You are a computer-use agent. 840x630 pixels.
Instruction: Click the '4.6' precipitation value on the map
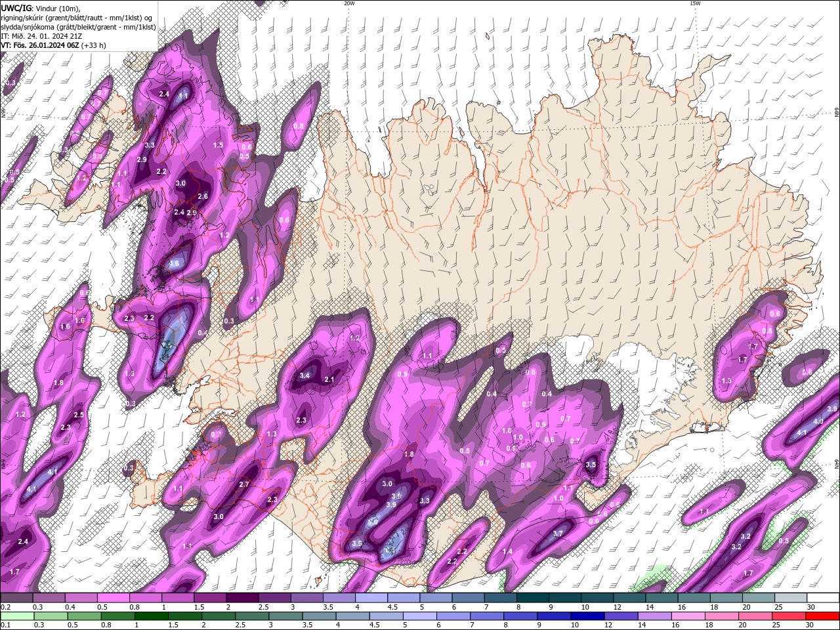pos(174,264)
